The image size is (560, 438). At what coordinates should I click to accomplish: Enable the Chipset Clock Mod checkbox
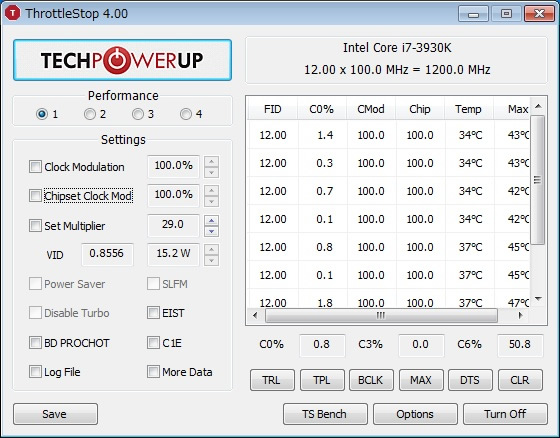coord(35,196)
